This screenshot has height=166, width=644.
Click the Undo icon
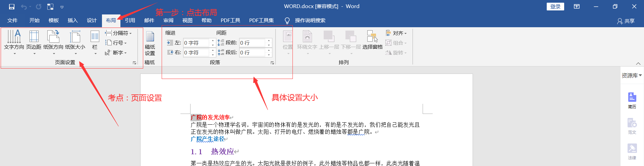[24, 7]
